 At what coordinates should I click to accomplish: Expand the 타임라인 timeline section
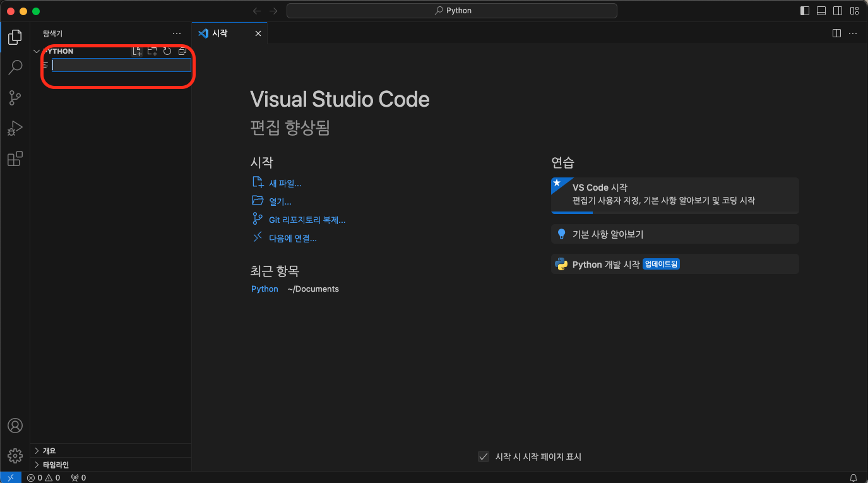pyautogui.click(x=111, y=465)
